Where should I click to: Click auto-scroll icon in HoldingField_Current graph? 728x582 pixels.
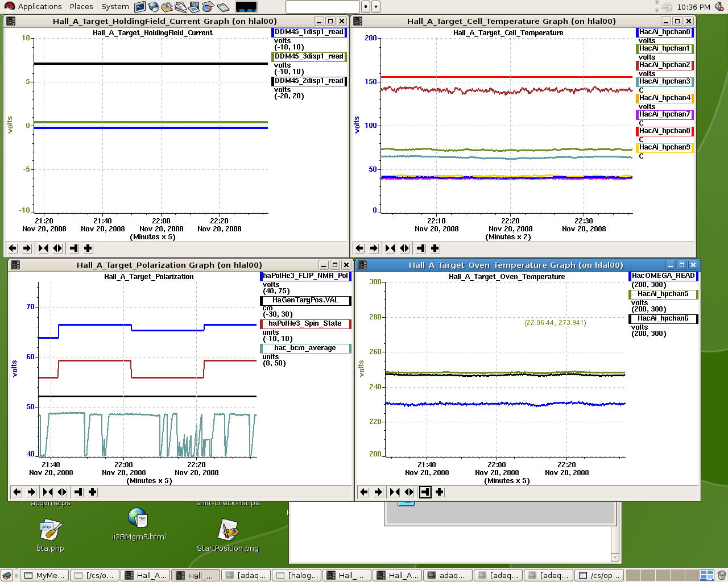click(x=74, y=248)
